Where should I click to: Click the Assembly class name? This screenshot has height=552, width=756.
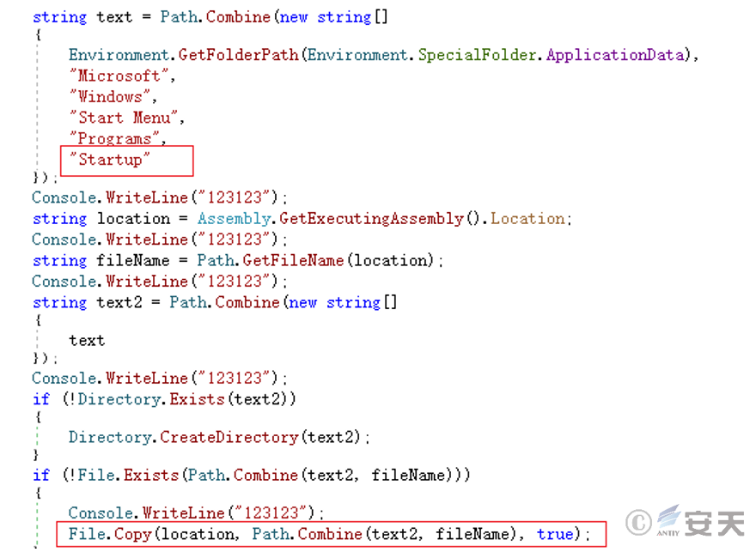coord(234,219)
